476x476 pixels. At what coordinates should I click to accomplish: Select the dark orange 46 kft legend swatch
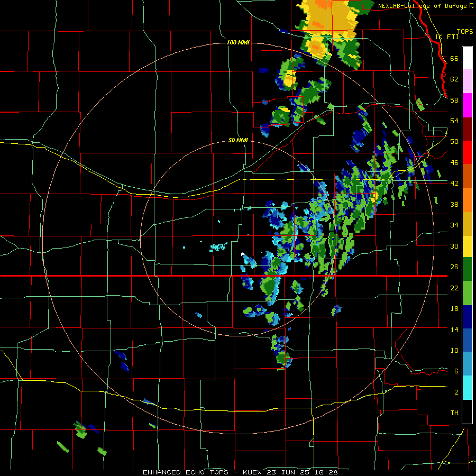tap(467, 176)
